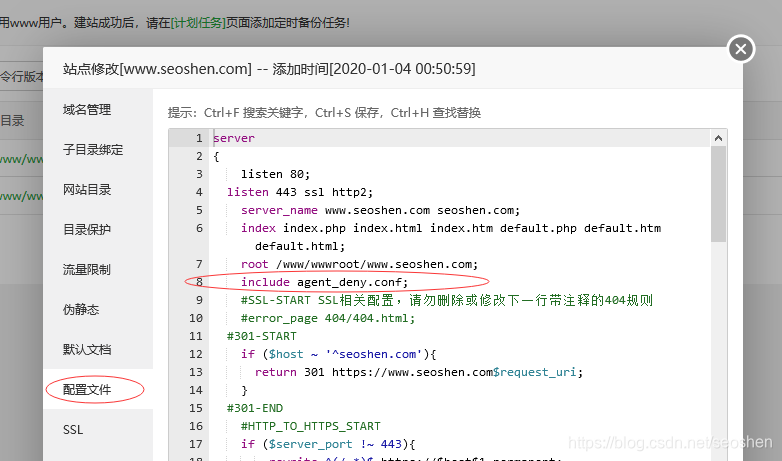Click the server_name line
782x461 pixels.
point(380,210)
